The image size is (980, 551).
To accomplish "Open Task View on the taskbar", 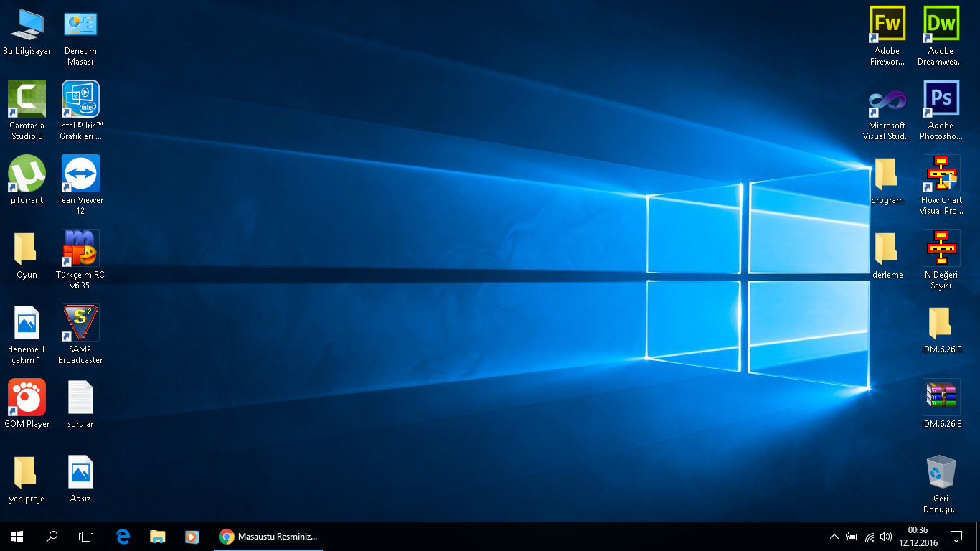I will (x=86, y=537).
